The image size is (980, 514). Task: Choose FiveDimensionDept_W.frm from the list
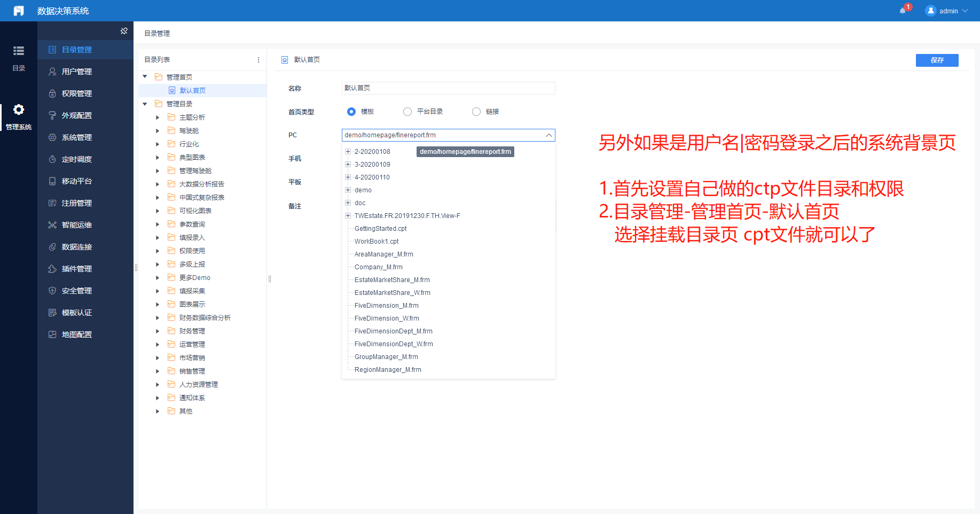tap(394, 344)
